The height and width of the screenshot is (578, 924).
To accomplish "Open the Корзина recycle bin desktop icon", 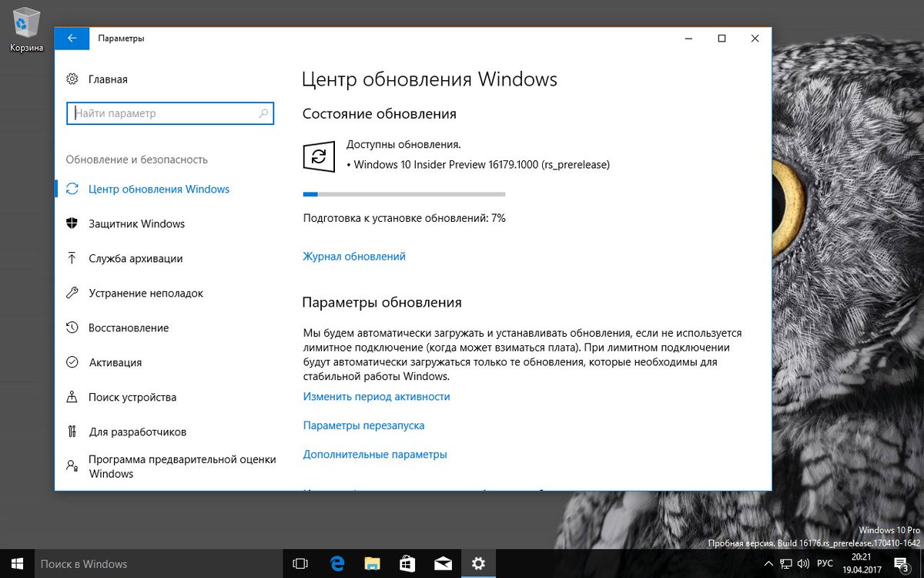I will [x=26, y=30].
